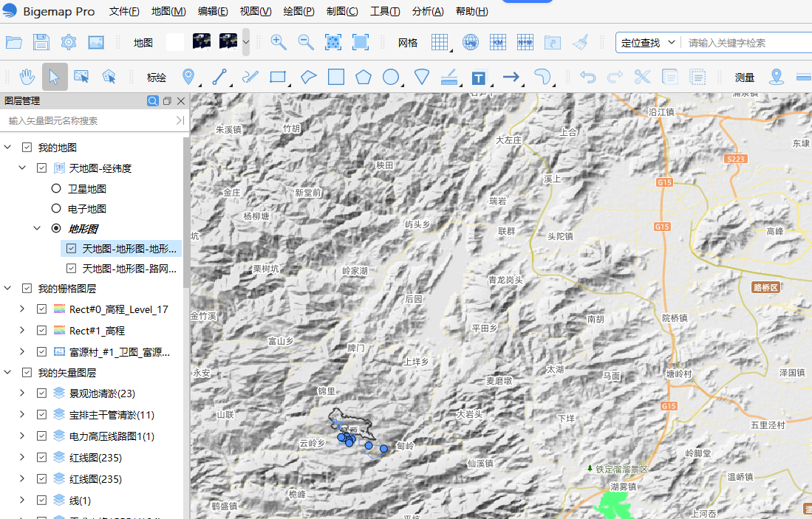Image resolution: width=812 pixels, height=519 pixels.
Task: Expand the Rect#1_高程 layer
Action: 22,330
